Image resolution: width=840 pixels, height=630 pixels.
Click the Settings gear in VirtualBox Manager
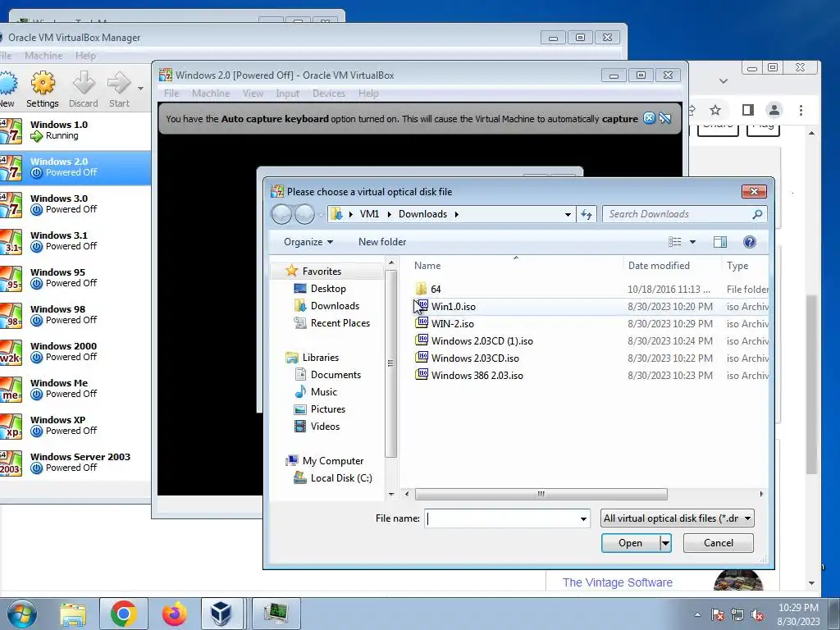click(x=43, y=84)
